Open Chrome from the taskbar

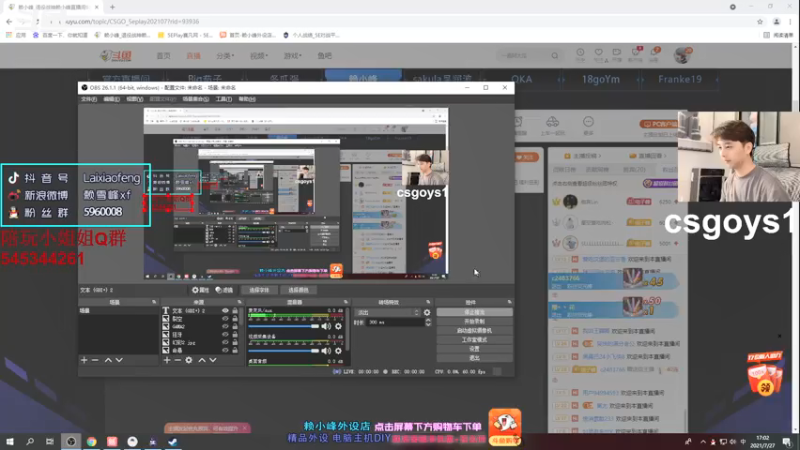pos(91,441)
